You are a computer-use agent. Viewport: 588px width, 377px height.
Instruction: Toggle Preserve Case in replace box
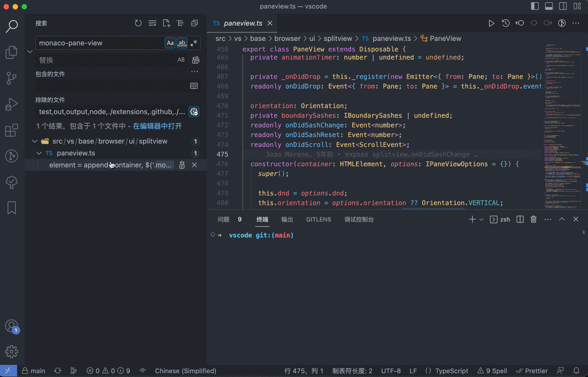pyautogui.click(x=181, y=60)
